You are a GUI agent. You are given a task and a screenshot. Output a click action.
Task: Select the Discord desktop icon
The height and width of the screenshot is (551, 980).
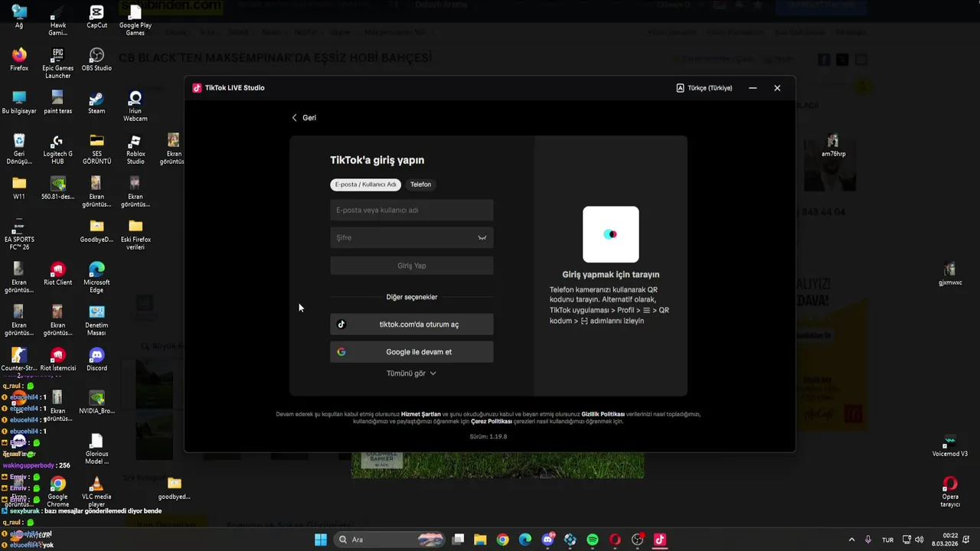tap(96, 360)
